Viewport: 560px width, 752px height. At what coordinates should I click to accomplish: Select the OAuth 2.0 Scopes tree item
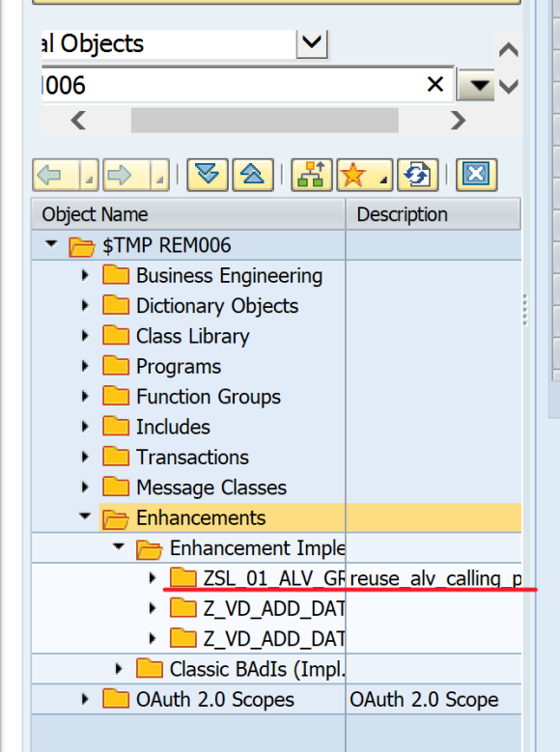point(215,700)
